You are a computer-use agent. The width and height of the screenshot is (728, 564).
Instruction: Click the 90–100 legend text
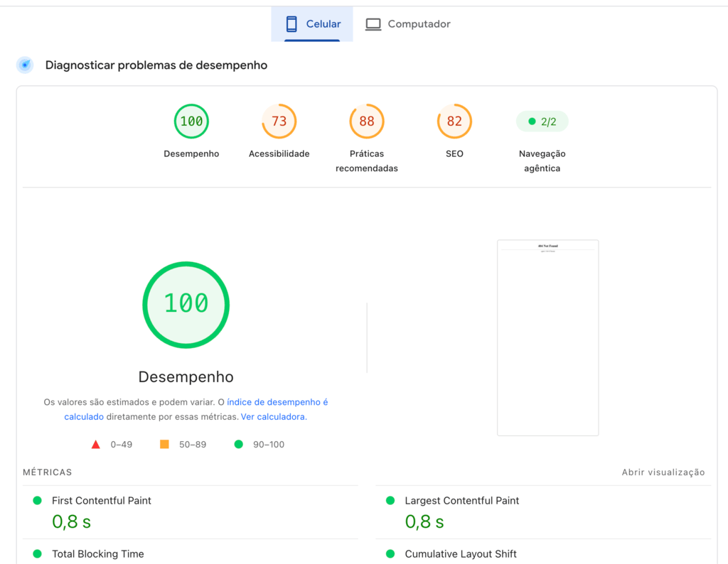click(x=269, y=445)
